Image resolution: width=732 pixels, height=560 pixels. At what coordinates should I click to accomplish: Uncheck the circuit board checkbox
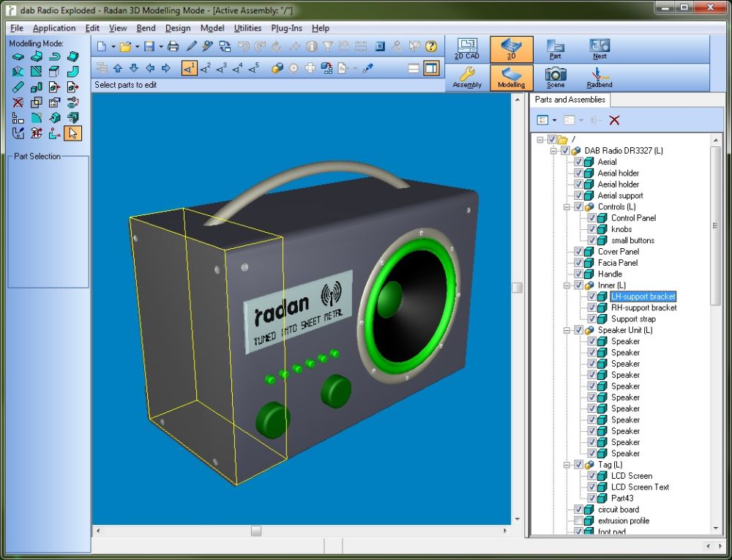(x=578, y=509)
